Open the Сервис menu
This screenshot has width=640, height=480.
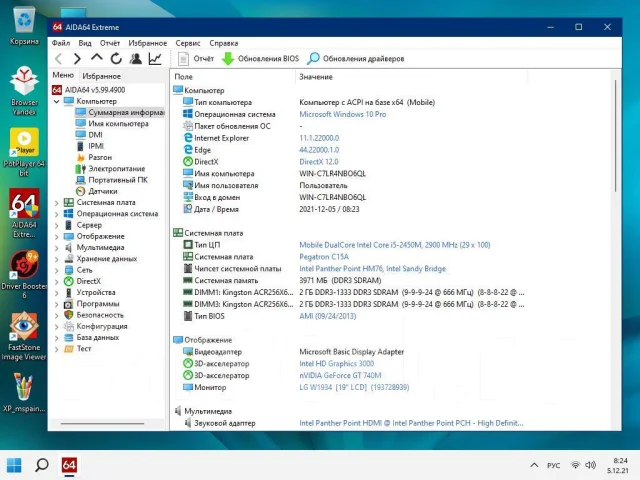coord(188,43)
